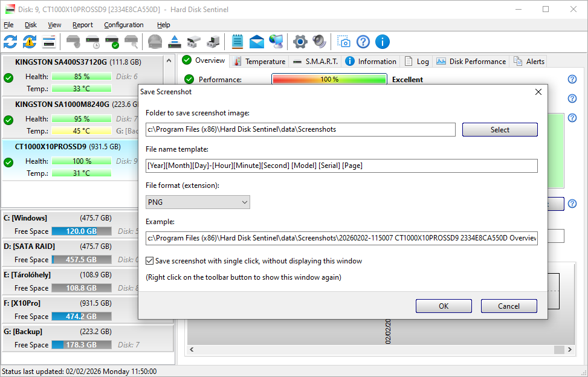Screen dimensions: 588x377
Task: Click the Performance 100 % gradient bar
Action: [x=329, y=79]
